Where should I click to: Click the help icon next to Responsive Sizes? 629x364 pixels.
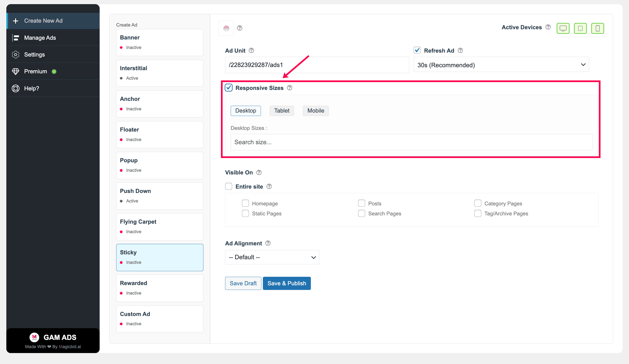290,88
